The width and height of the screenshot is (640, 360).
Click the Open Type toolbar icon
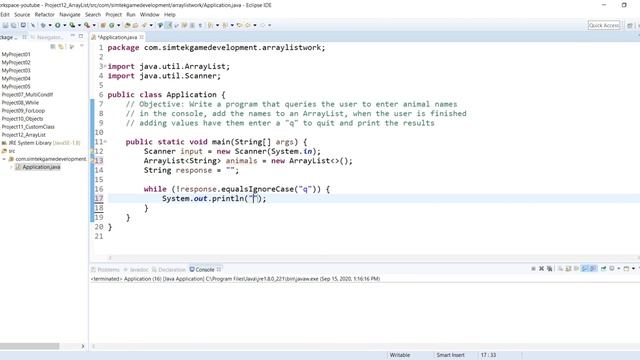point(127,25)
